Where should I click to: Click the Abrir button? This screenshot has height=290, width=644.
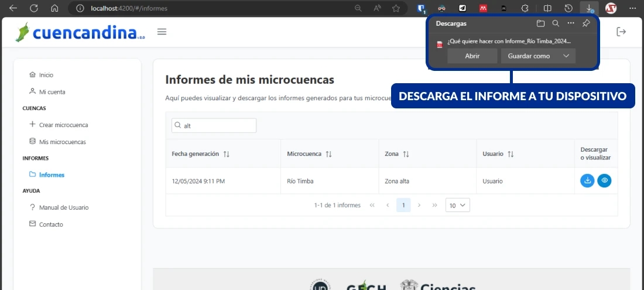coord(472,56)
